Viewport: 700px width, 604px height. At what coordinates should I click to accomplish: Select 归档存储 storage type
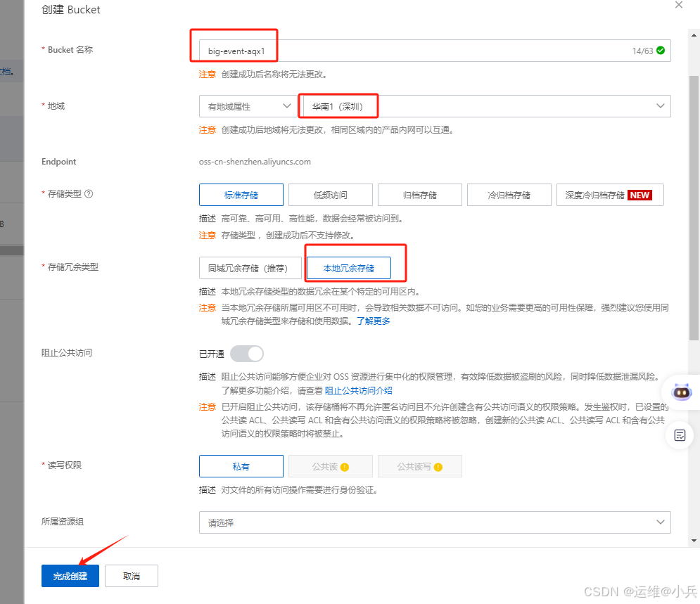tap(419, 195)
